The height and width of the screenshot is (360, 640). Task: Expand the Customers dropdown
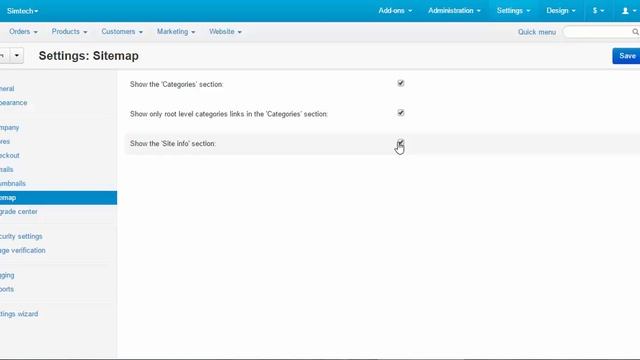pyautogui.click(x=122, y=31)
